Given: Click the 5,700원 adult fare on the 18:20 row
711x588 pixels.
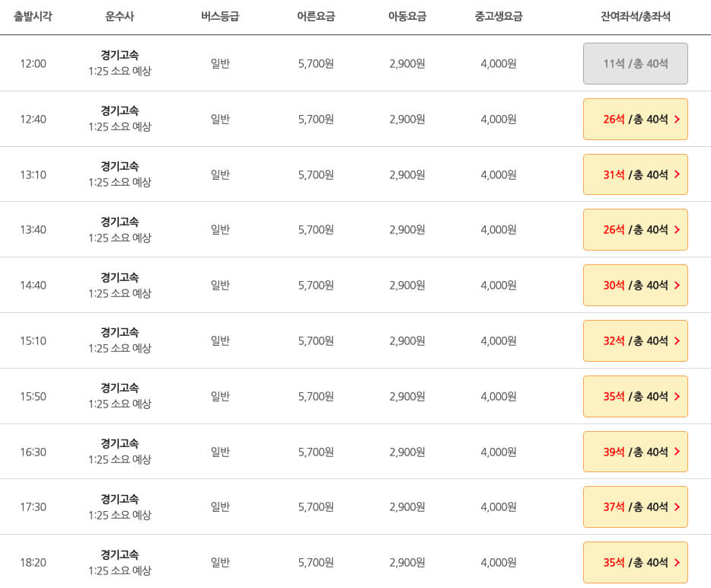Looking at the screenshot, I should (x=314, y=562).
